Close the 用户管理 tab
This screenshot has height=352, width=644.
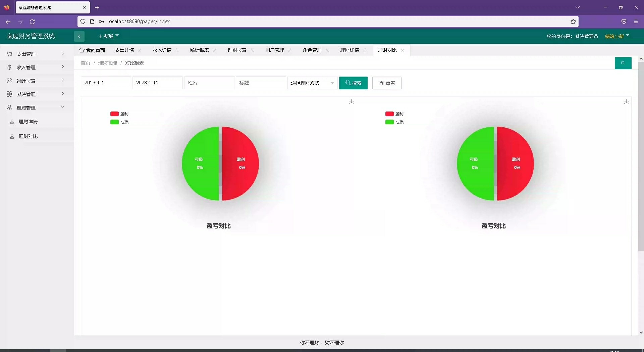click(x=290, y=50)
